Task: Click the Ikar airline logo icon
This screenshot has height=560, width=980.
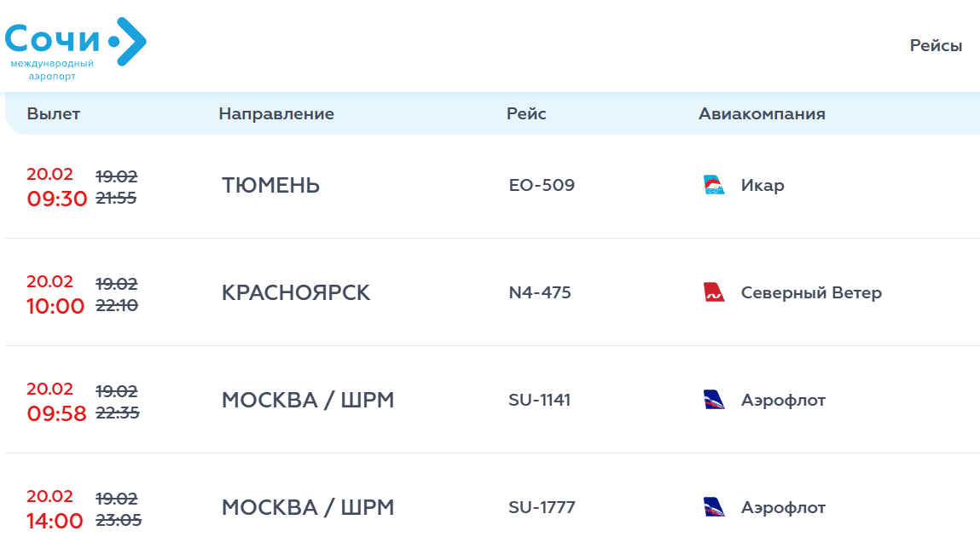Action: coord(713,185)
